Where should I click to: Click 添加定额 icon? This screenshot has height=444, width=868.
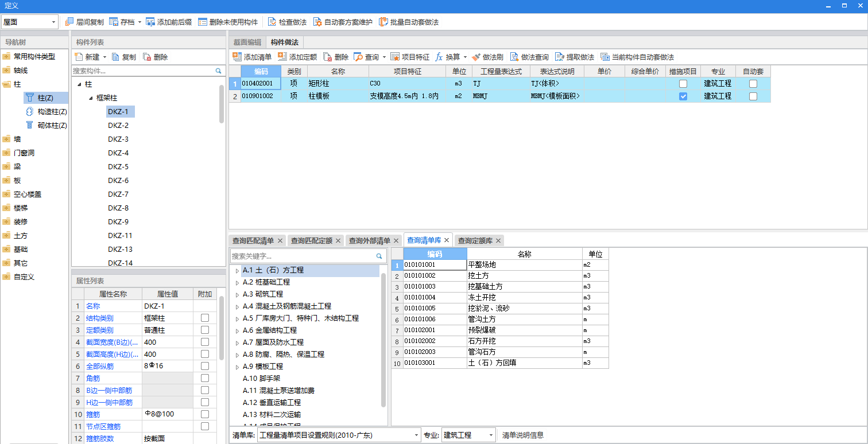click(282, 57)
